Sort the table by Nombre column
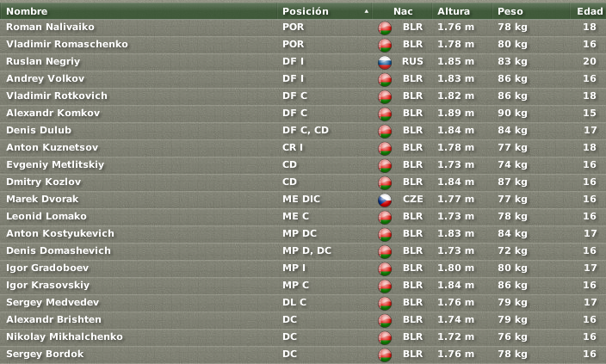 [27, 11]
